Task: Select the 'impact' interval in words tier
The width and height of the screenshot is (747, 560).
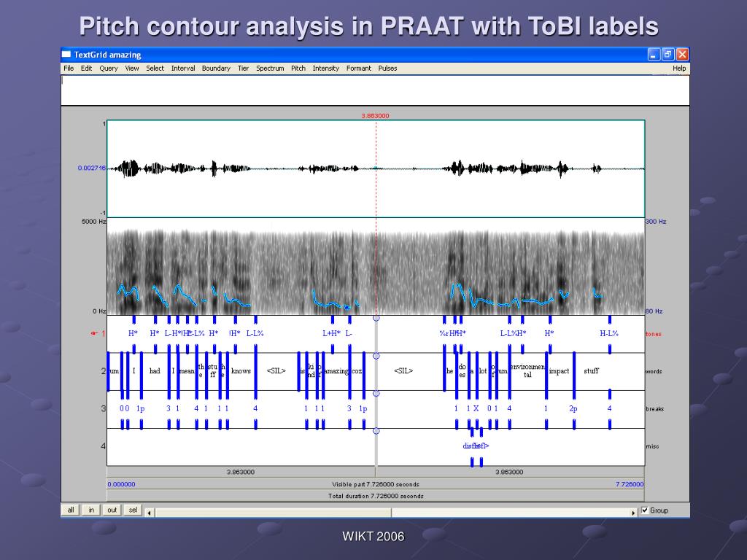Action: click(560, 371)
